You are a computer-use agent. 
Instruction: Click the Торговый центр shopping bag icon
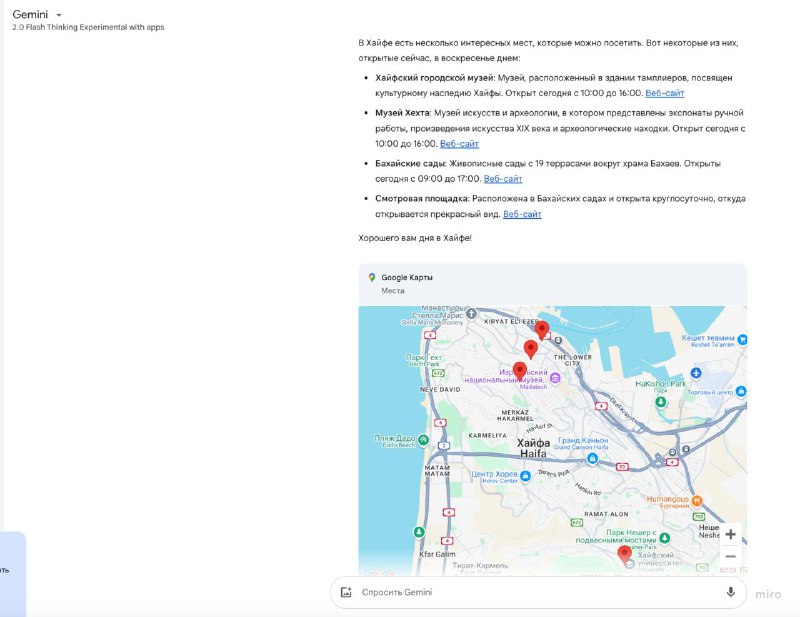click(741, 391)
